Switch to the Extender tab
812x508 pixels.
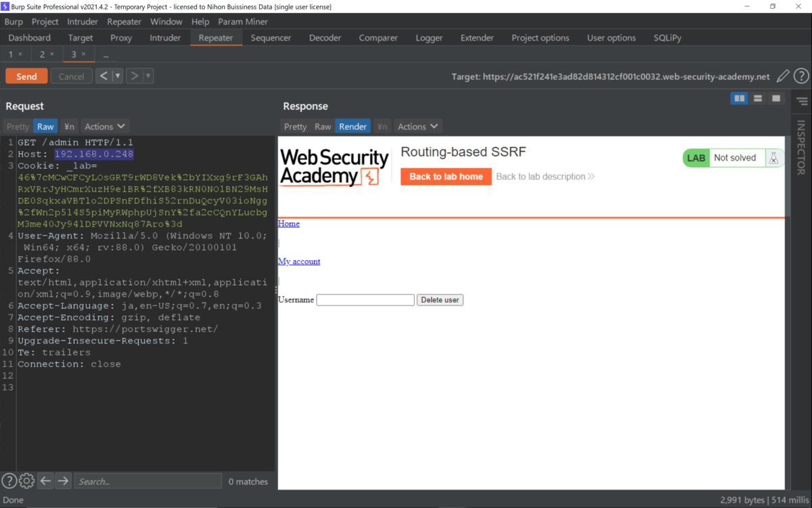[477, 38]
